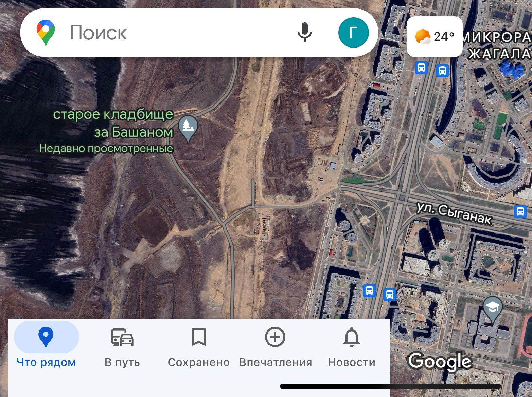Click the Google watermark logo
The image size is (532, 397).
click(440, 362)
